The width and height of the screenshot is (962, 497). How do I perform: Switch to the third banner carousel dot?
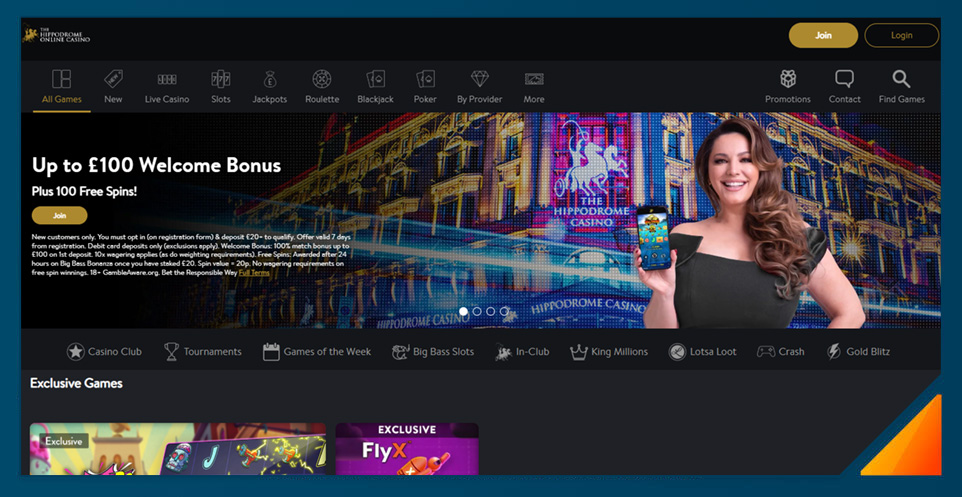[x=490, y=311]
